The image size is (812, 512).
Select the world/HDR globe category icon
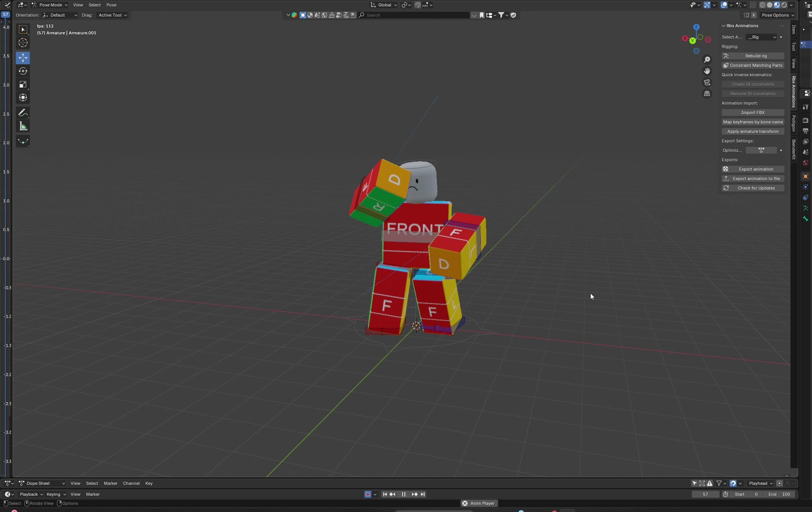coord(324,15)
